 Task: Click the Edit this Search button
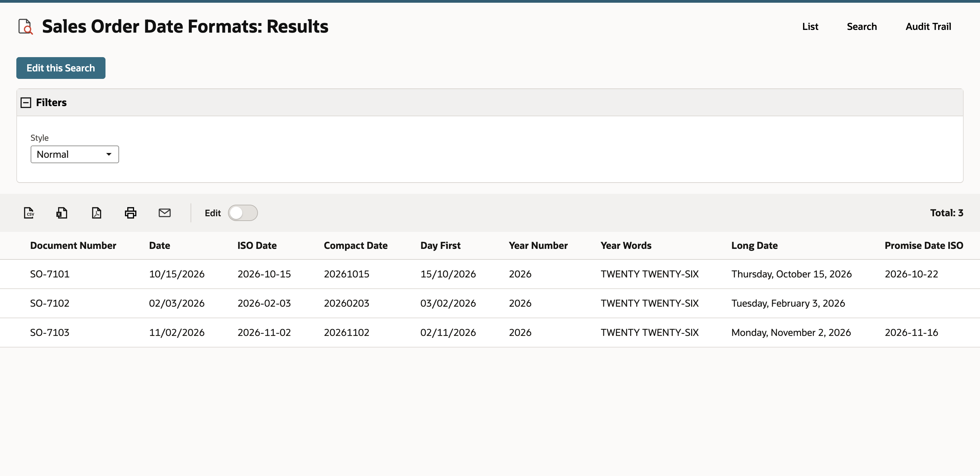61,68
